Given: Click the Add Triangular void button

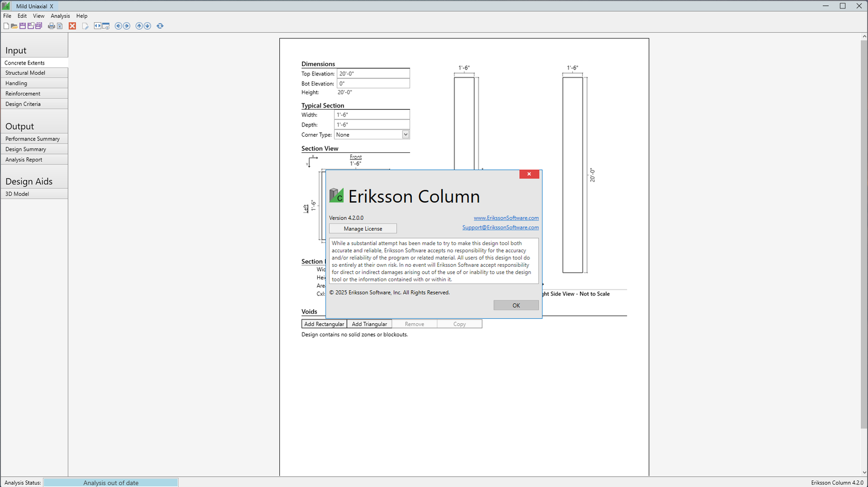Looking at the screenshot, I should (369, 324).
